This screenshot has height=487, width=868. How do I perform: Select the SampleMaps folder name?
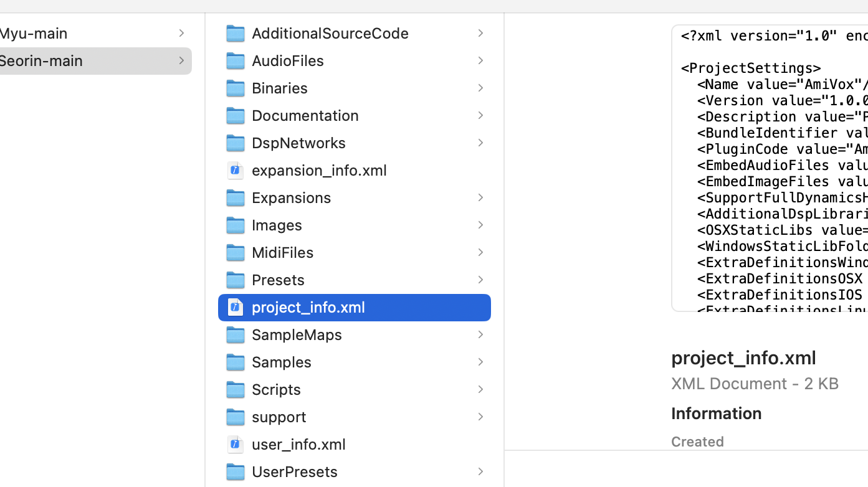tap(297, 334)
